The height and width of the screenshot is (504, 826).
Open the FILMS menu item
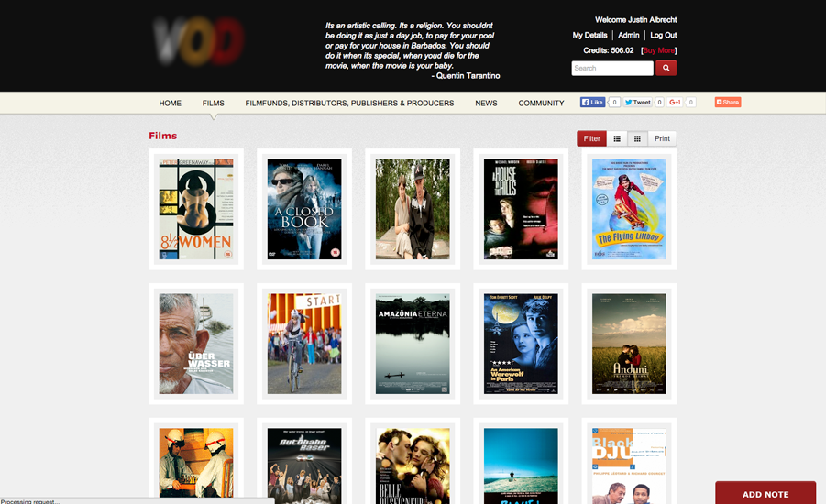click(x=214, y=104)
